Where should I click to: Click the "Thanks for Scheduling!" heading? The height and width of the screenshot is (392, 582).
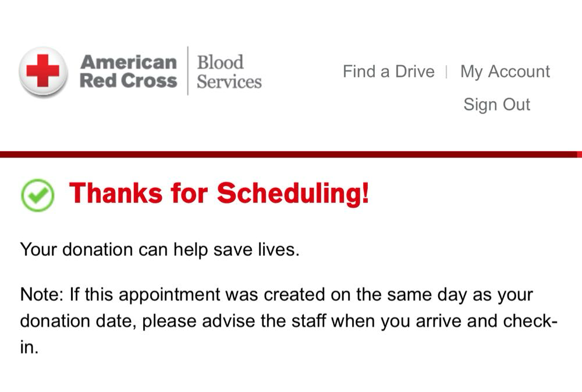(219, 193)
